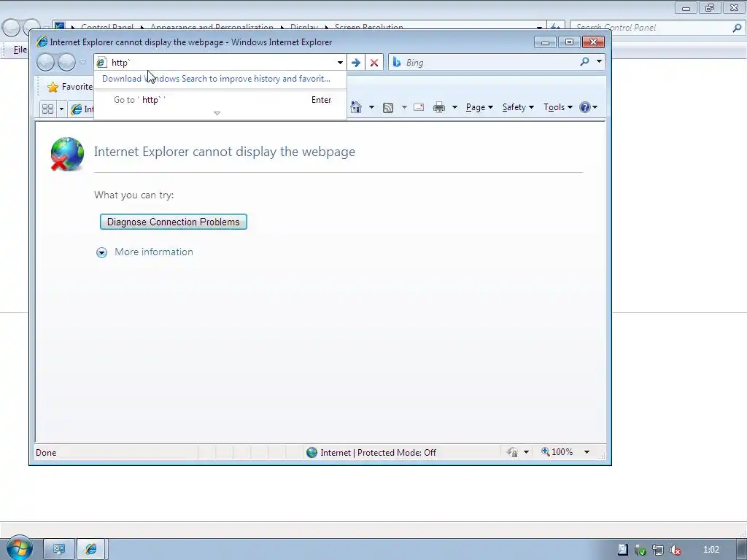
Task: Open dropdown next to status bar lock icon
Action: [x=526, y=452]
